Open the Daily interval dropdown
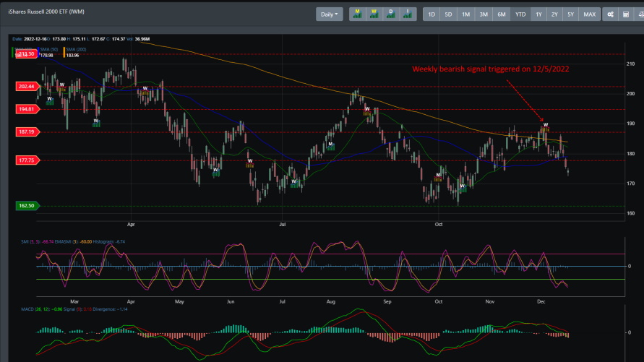644x362 pixels. pos(330,14)
